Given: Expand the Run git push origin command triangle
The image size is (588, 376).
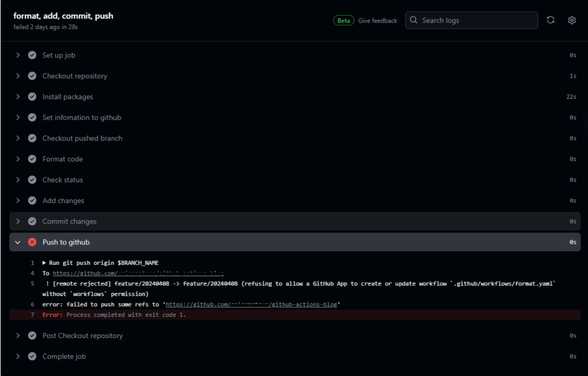Looking at the screenshot, I should (44, 263).
